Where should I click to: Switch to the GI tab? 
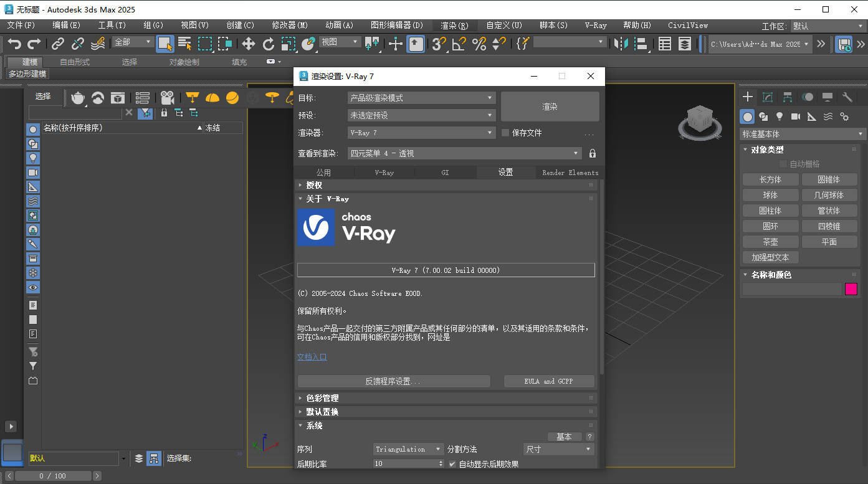click(445, 173)
